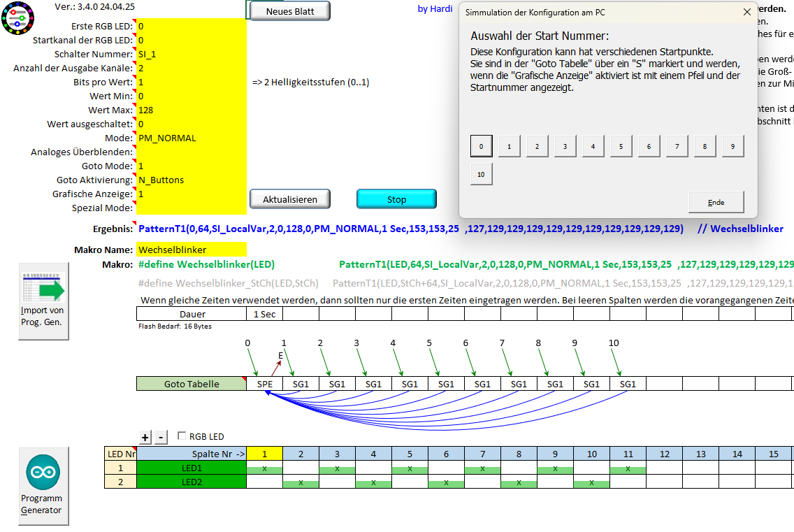Choose start number 5 in dialog
The height and width of the screenshot is (532, 794).
(621, 146)
